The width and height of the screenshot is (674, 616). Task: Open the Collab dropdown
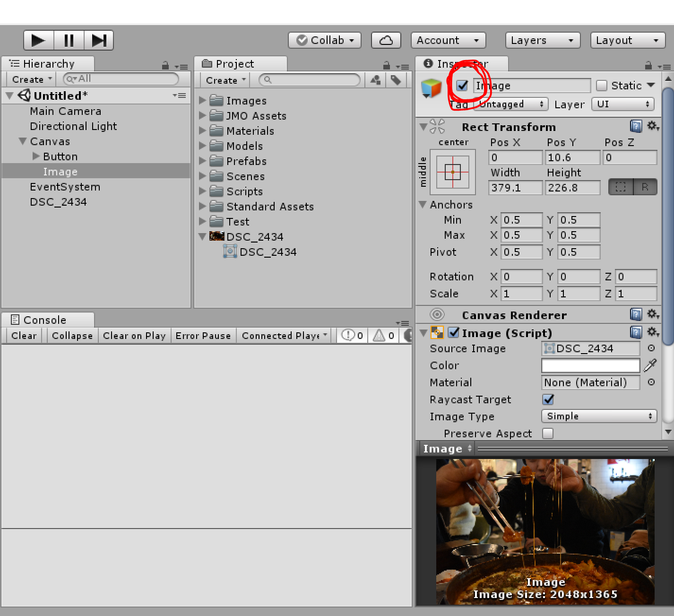click(x=325, y=40)
